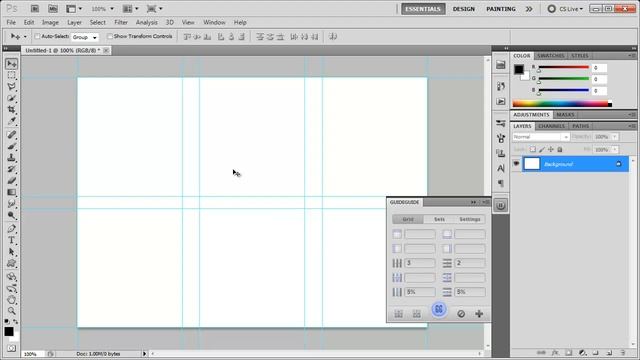Select the Dodge tool
The width and height of the screenshot is (640, 360).
tap(11, 215)
